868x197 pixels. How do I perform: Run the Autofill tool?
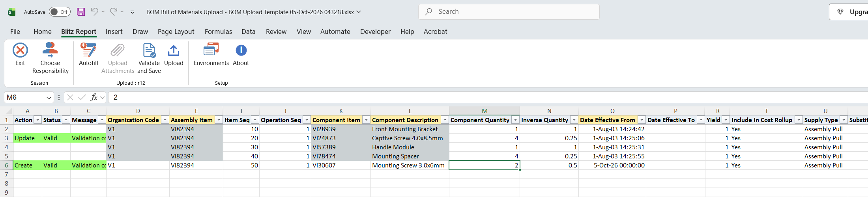tap(88, 54)
